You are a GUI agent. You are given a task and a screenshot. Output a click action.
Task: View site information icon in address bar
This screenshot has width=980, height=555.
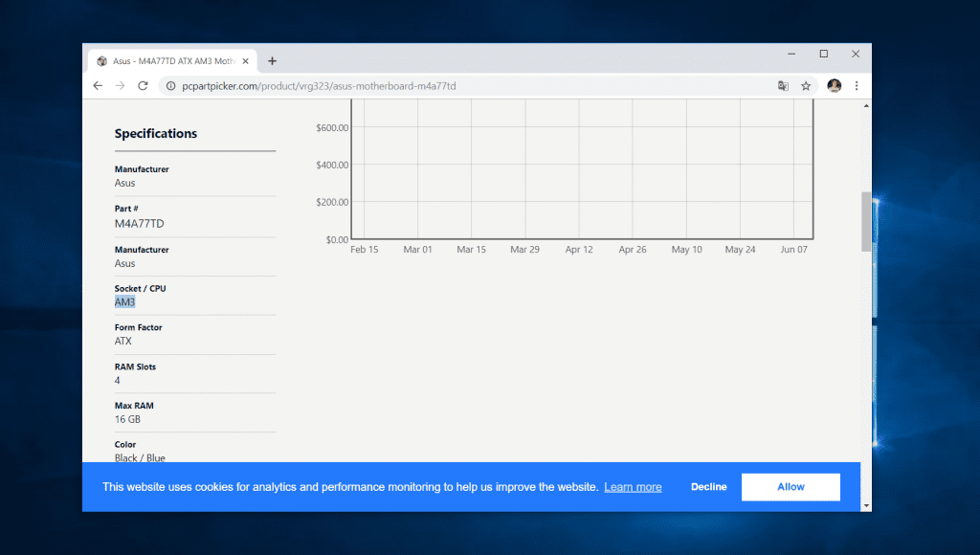pos(170,85)
